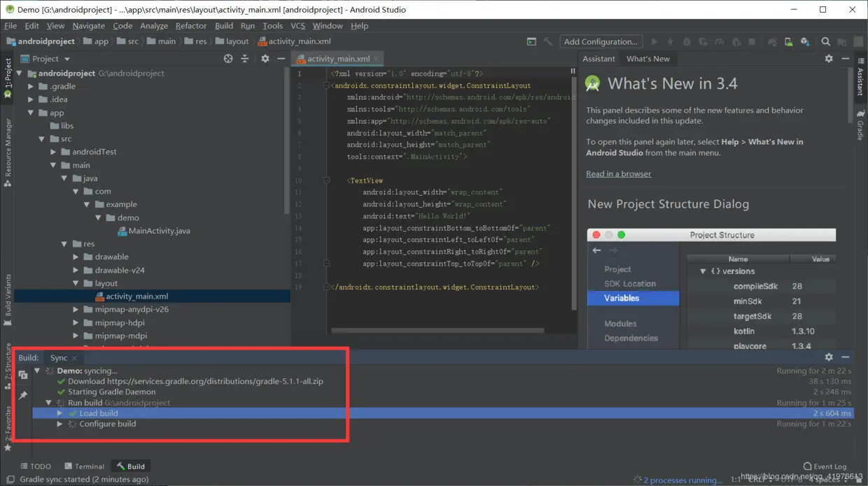Open the AVD Manager icon
Image resolution: width=868 pixels, height=486 pixels.
pyautogui.click(x=789, y=42)
